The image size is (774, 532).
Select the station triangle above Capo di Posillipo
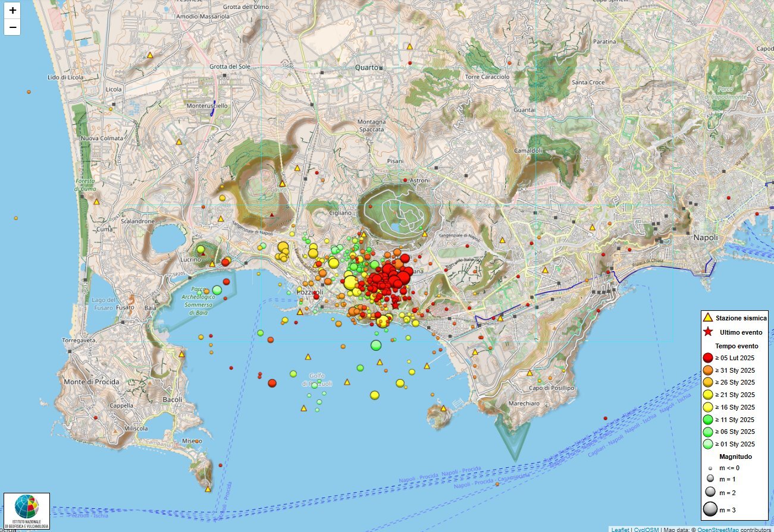coord(529,373)
